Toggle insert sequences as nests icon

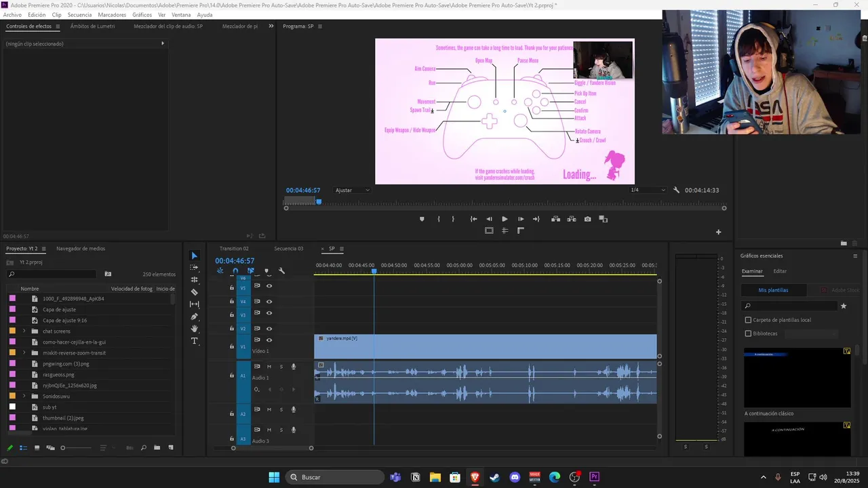pyautogui.click(x=220, y=271)
